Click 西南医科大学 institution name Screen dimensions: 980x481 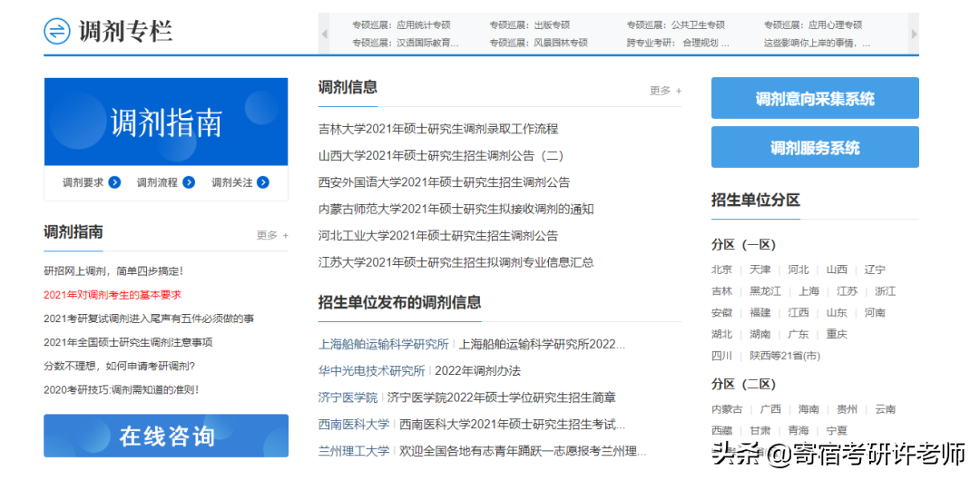click(x=354, y=424)
